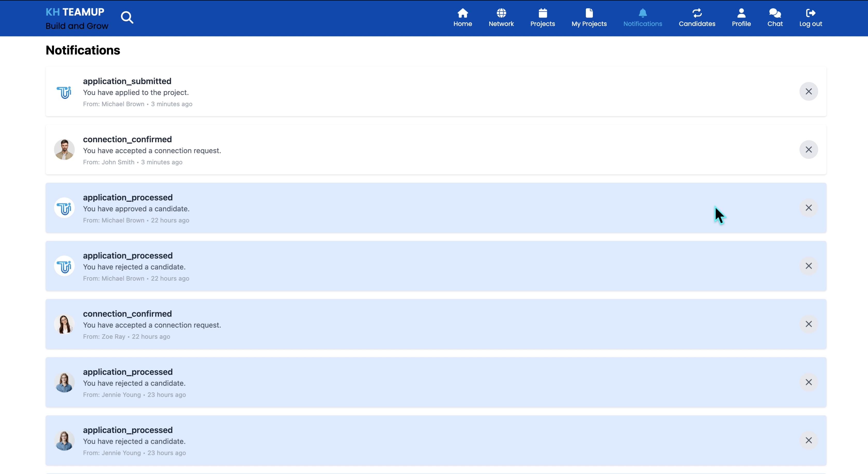Dismiss John Smith connection_confirmed notification
The image size is (868, 474).
(x=808, y=149)
